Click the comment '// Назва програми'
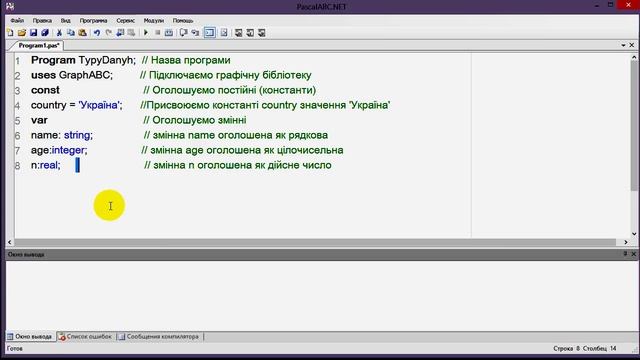 pyautogui.click(x=186, y=60)
